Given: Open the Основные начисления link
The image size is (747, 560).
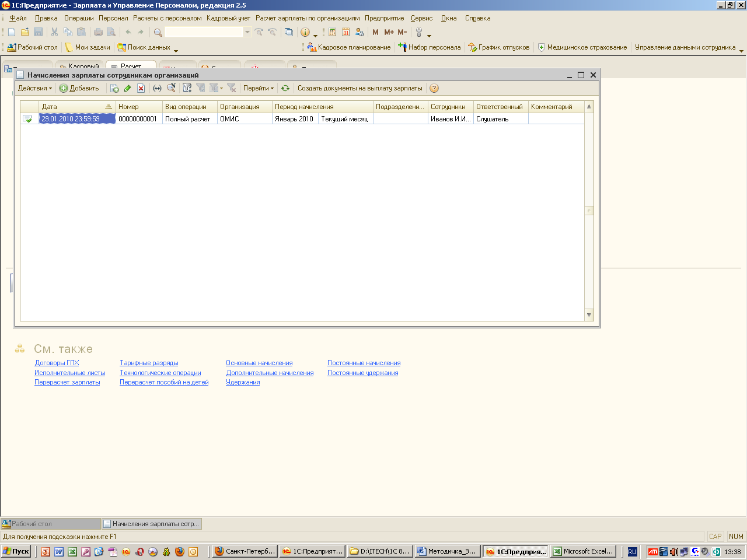Looking at the screenshot, I should pos(259,363).
